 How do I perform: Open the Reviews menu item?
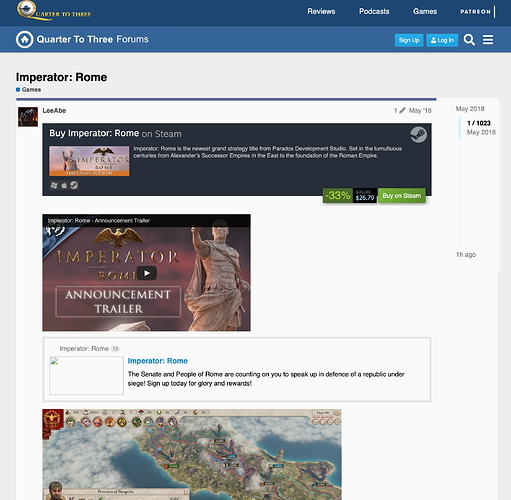click(321, 11)
